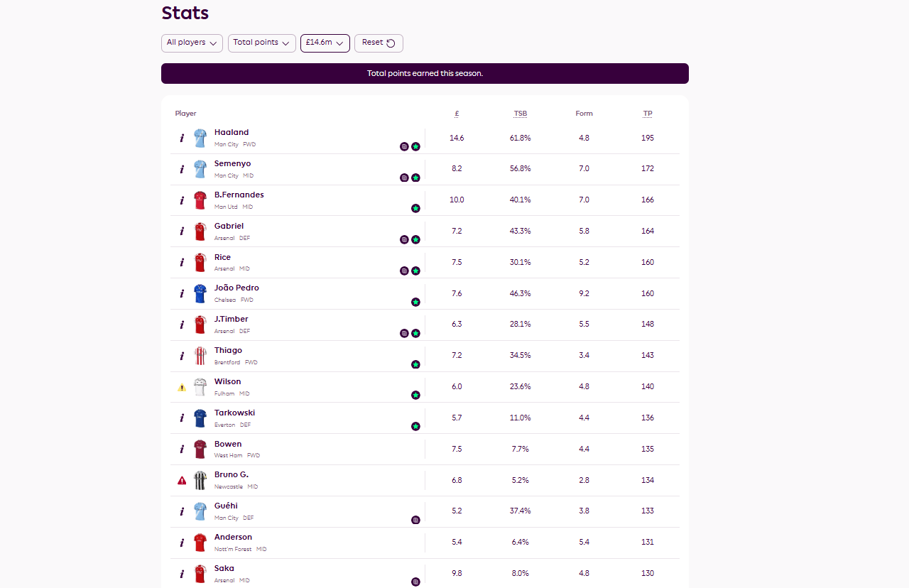Click the dark badge icon on Guéhi's row
The width and height of the screenshot is (909, 588).
415,520
